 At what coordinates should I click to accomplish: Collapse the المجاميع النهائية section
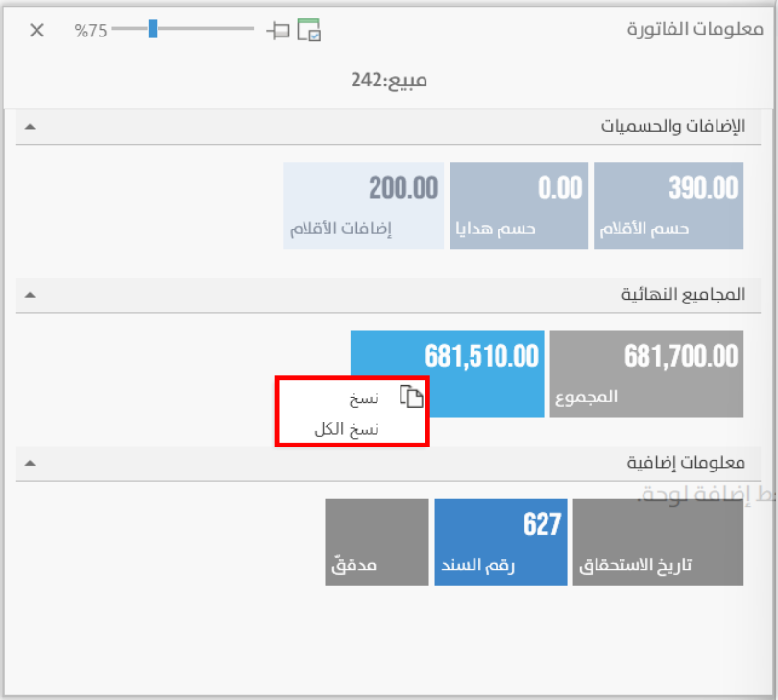[30, 295]
